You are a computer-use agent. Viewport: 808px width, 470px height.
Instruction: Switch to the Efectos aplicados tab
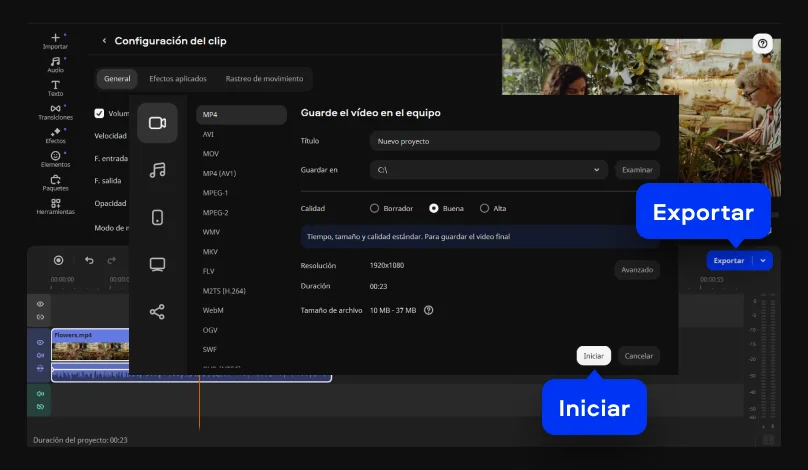tap(177, 78)
